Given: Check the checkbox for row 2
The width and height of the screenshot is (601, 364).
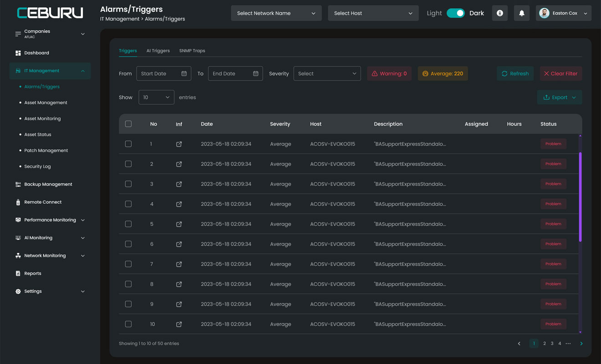Looking at the screenshot, I should click(x=128, y=164).
